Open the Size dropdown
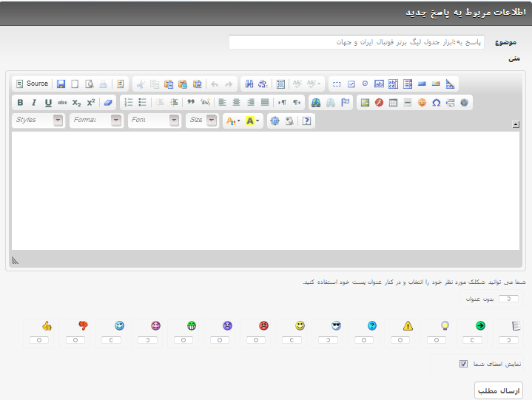Image resolution: width=532 pixels, height=400 pixels. coord(202,121)
